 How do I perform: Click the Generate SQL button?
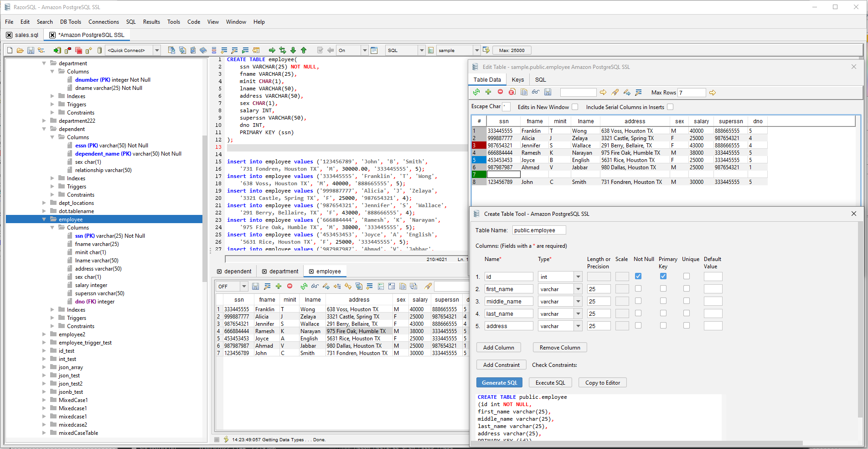[499, 382]
